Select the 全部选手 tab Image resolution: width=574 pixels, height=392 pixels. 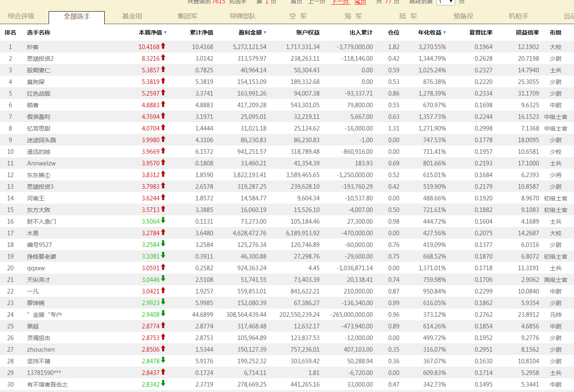coord(77,17)
